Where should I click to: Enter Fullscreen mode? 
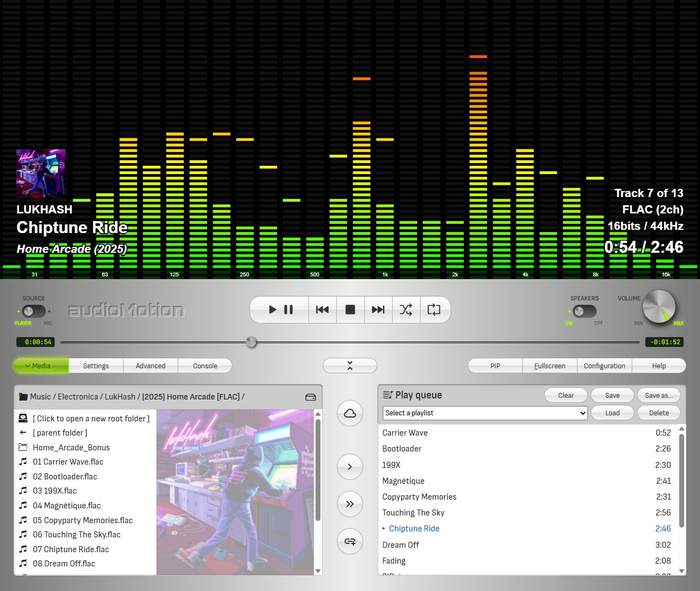(550, 366)
